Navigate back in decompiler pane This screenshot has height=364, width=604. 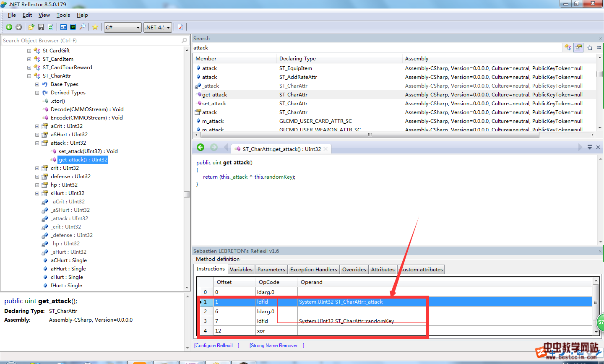(x=200, y=147)
